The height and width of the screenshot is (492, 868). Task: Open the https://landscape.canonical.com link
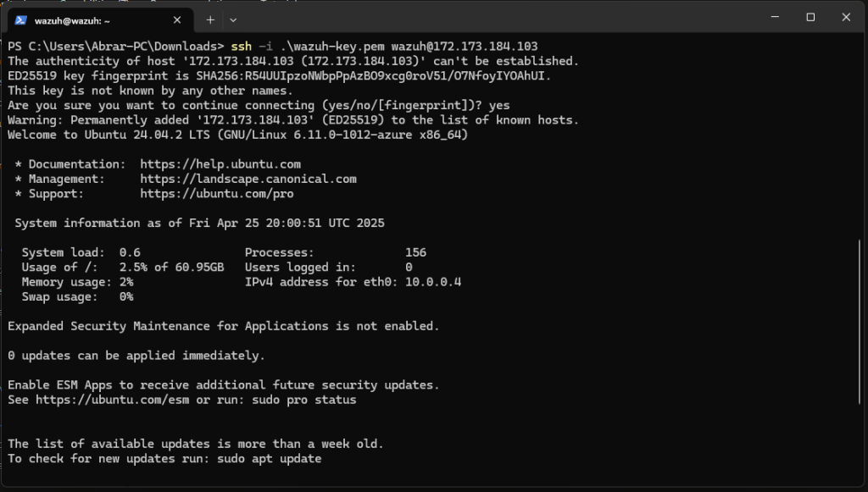coord(248,180)
